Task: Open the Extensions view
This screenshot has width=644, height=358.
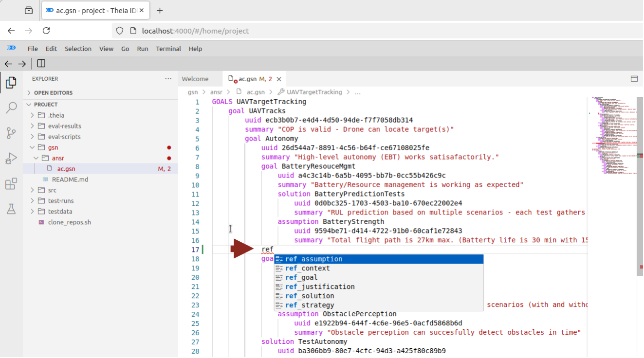Action: [x=11, y=184]
